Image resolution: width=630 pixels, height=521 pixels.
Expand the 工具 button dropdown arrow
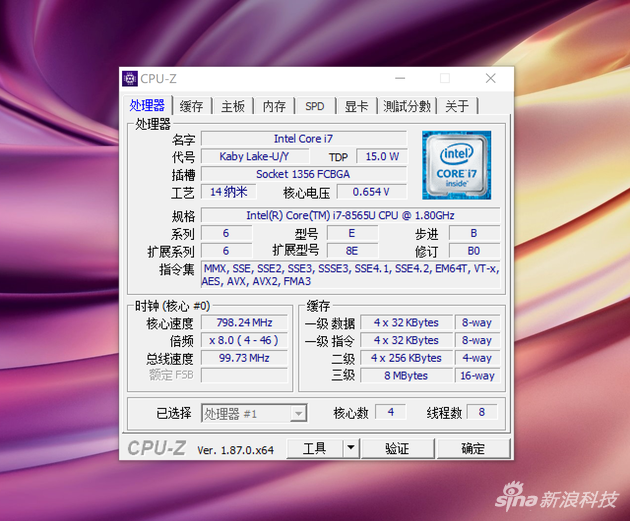(351, 448)
